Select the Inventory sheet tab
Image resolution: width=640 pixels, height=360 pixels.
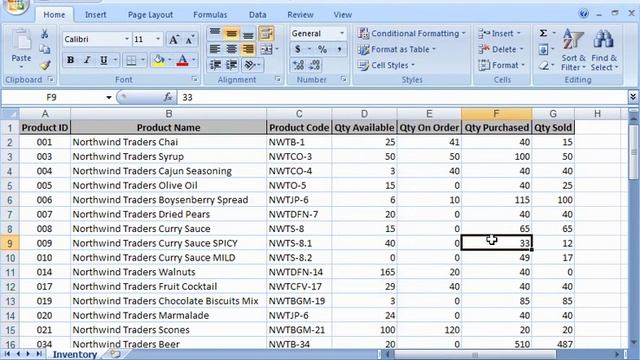(75, 354)
